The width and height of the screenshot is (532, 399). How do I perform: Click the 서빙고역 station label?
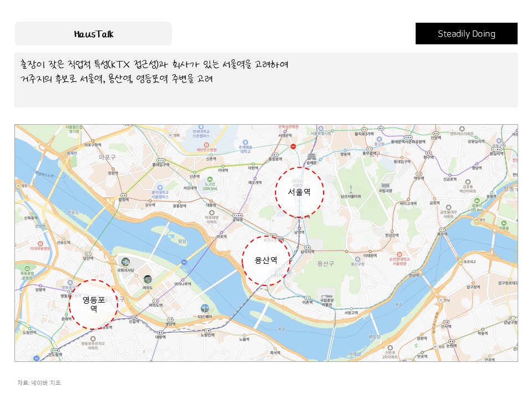[x=351, y=313]
